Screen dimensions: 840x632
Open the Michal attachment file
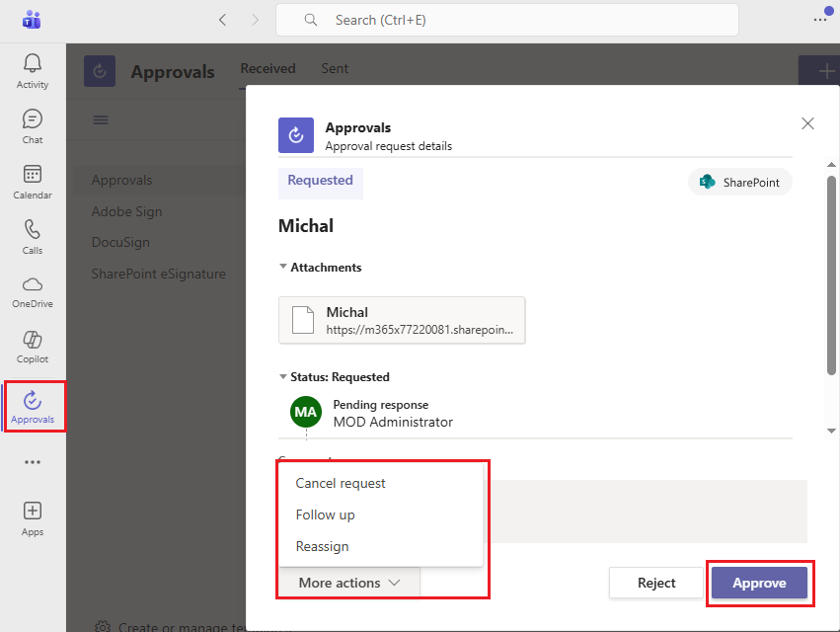[x=402, y=320]
